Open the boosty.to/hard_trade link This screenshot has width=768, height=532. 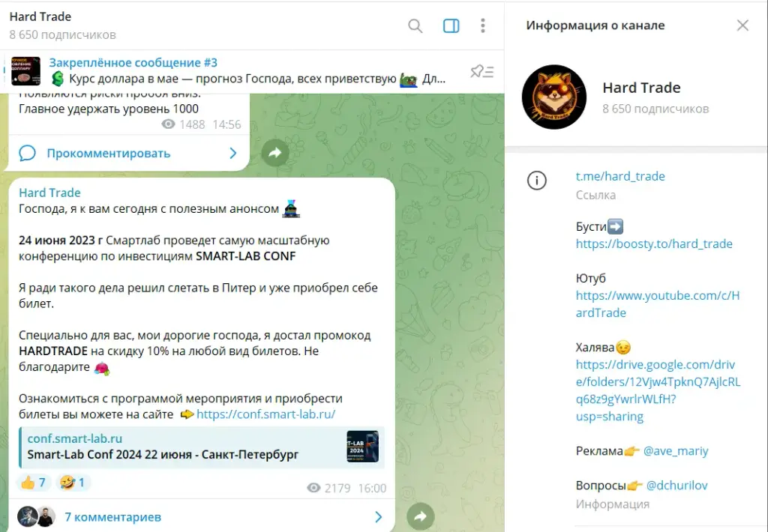click(x=654, y=244)
